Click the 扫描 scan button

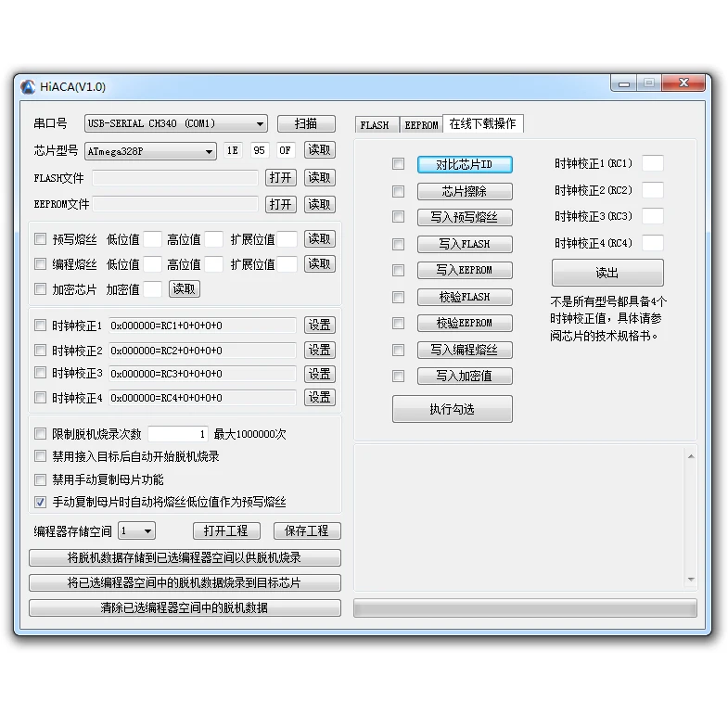306,123
